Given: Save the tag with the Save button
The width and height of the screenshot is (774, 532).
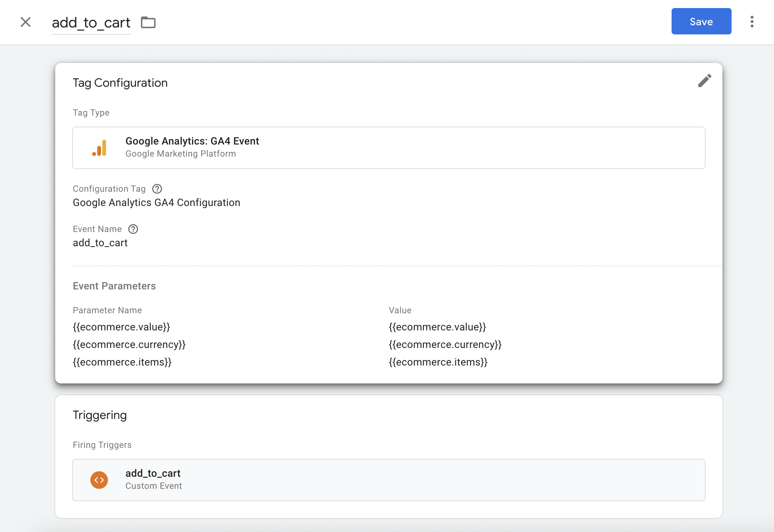Looking at the screenshot, I should pos(701,22).
